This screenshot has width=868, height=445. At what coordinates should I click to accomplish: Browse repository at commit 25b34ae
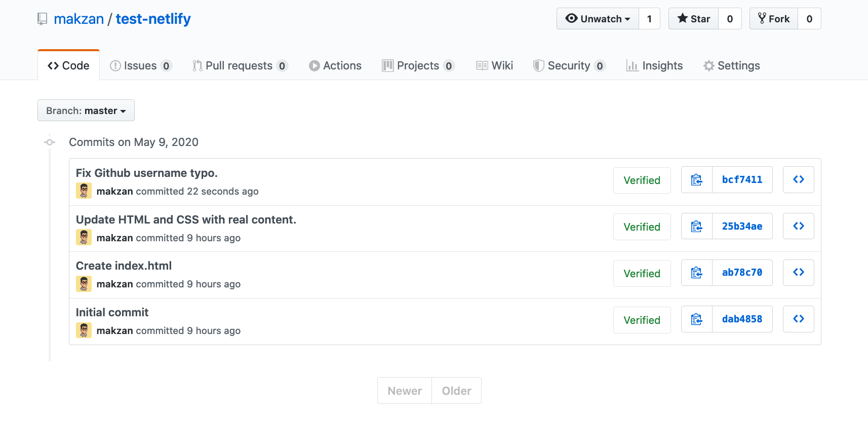tap(799, 226)
